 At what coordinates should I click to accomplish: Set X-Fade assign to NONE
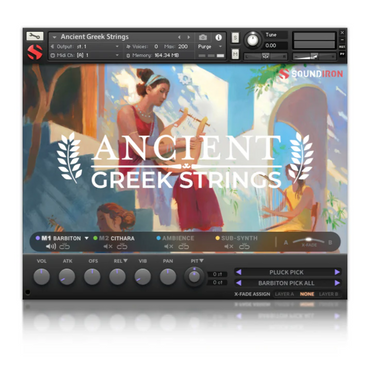307,294
